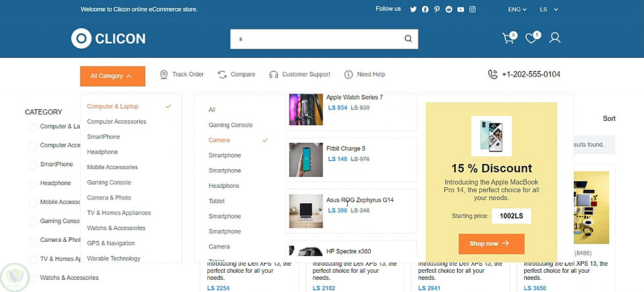644x292 pixels.
Task: Open the LS currency dropdown
Action: click(x=549, y=10)
